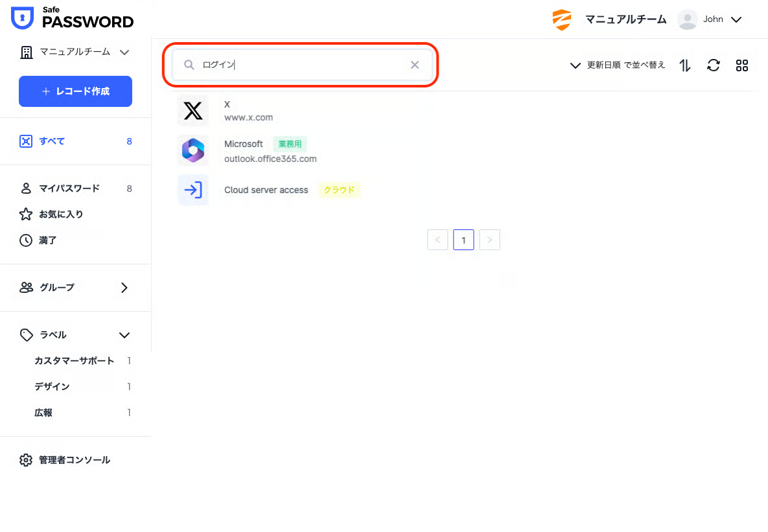Click the Cloud server access login icon
This screenshot has height=532, width=768.
coord(193,190)
